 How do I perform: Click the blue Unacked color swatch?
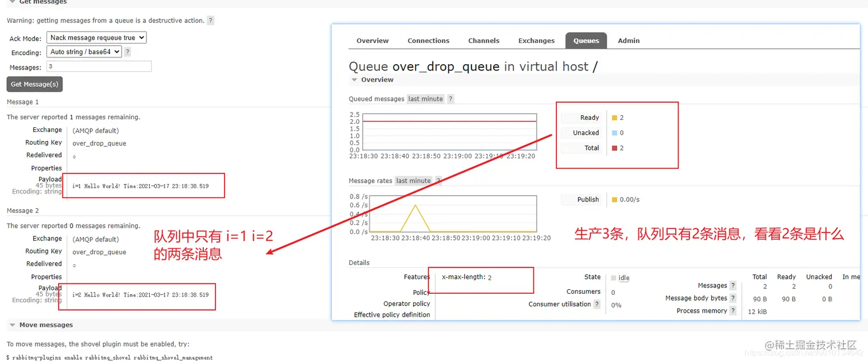[x=614, y=133]
